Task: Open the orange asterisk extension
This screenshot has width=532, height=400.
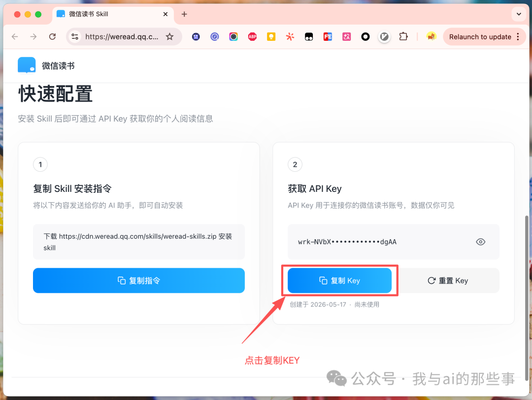Action: click(290, 36)
